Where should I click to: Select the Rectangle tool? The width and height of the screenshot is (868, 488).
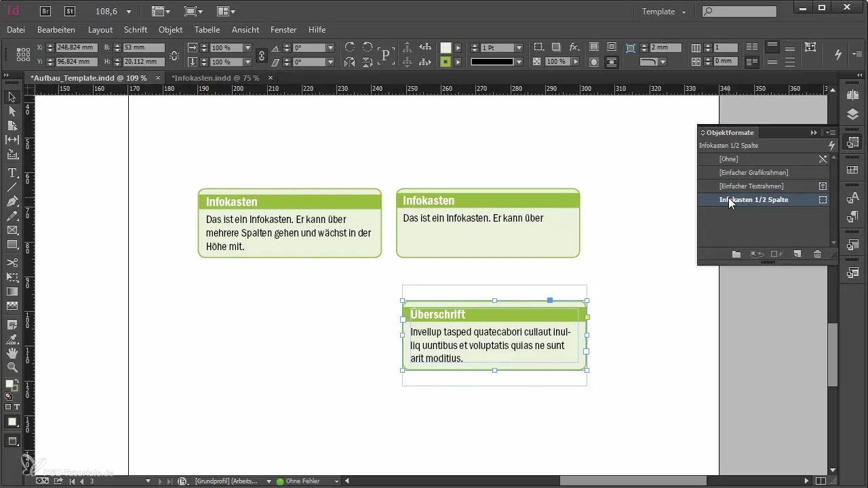[x=12, y=245]
